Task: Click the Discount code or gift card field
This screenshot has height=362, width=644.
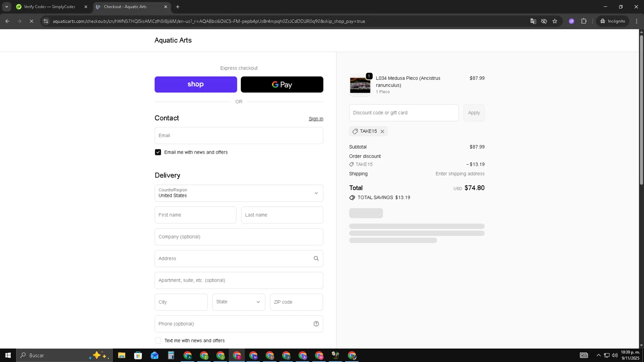Action: pos(404,113)
